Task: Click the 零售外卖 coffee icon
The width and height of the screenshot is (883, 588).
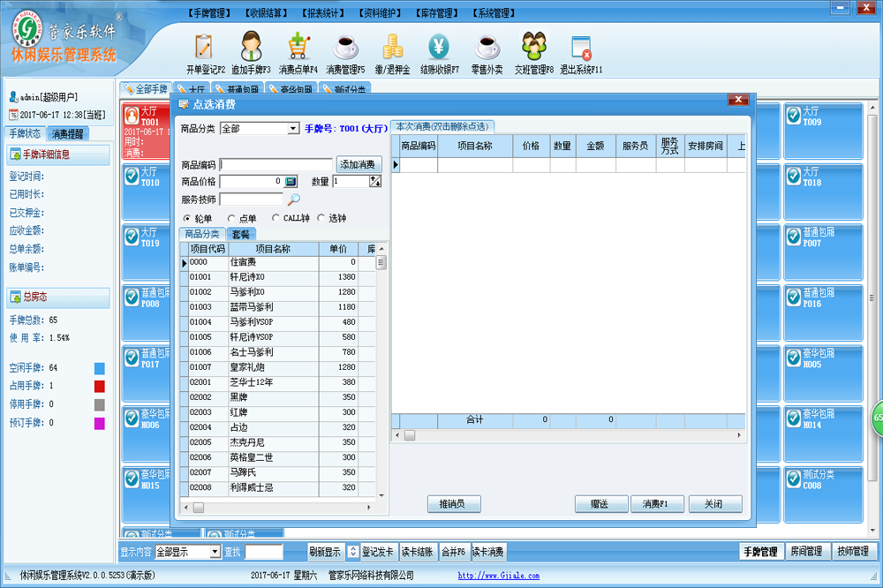Action: click(x=487, y=47)
